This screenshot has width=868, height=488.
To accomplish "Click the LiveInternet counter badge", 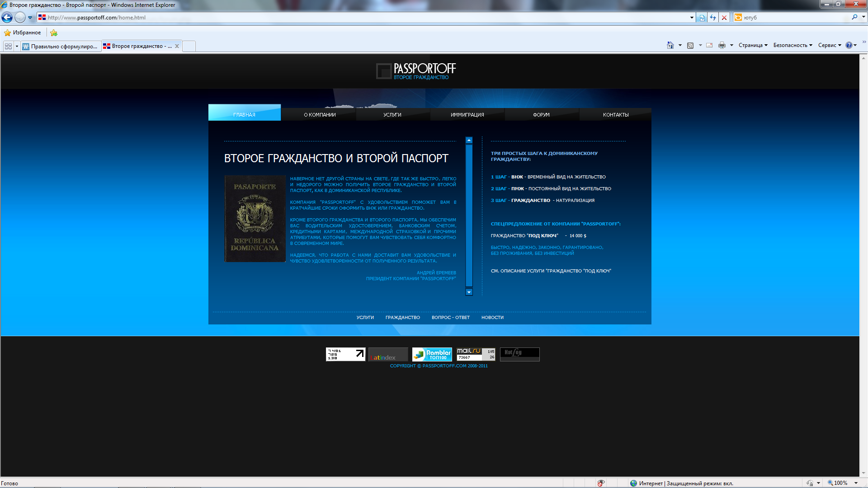I will (x=346, y=354).
